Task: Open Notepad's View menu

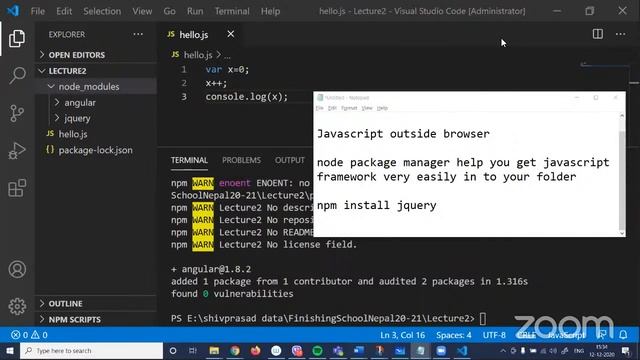Action: [x=367, y=108]
